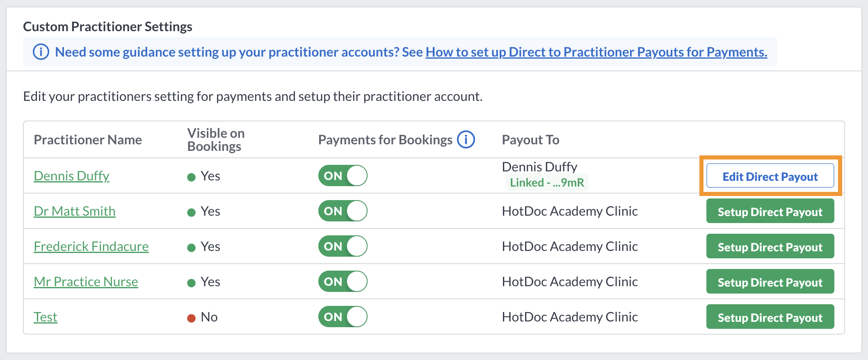Disable payments toggle for Test practitioner
Image resolution: width=868 pixels, height=360 pixels.
(343, 317)
